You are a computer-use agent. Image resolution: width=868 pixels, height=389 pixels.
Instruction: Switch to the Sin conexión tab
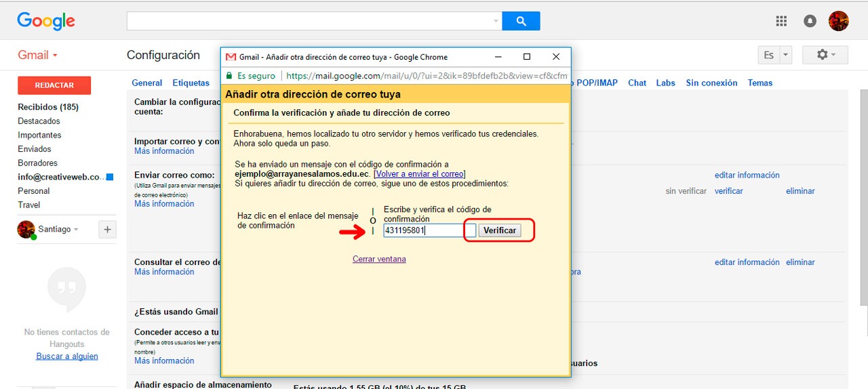pos(711,83)
